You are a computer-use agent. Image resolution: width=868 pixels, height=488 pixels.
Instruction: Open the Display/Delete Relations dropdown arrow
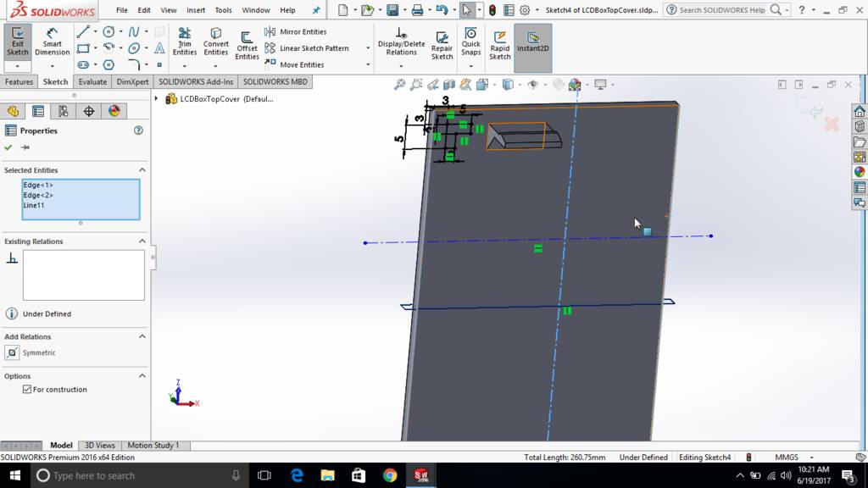tap(401, 64)
